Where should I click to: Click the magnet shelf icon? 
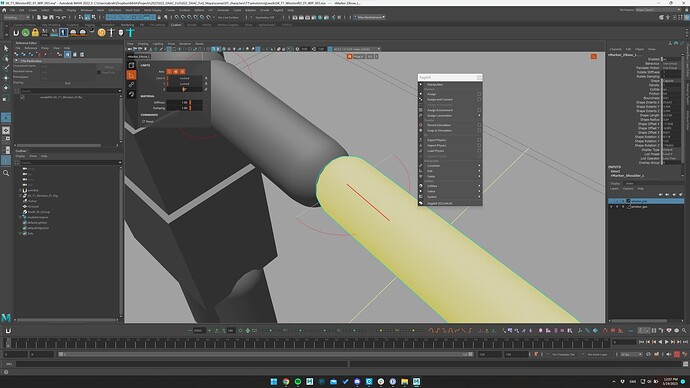[x=16, y=33]
